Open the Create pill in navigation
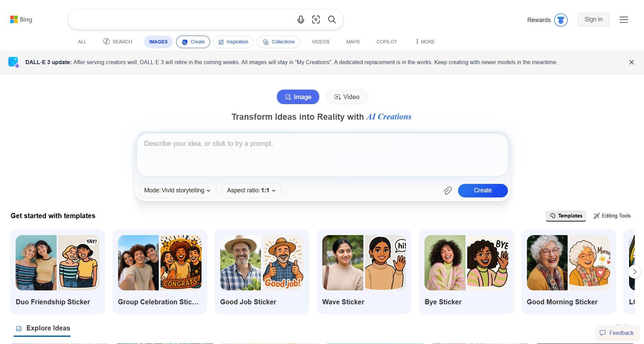 pyautogui.click(x=193, y=42)
